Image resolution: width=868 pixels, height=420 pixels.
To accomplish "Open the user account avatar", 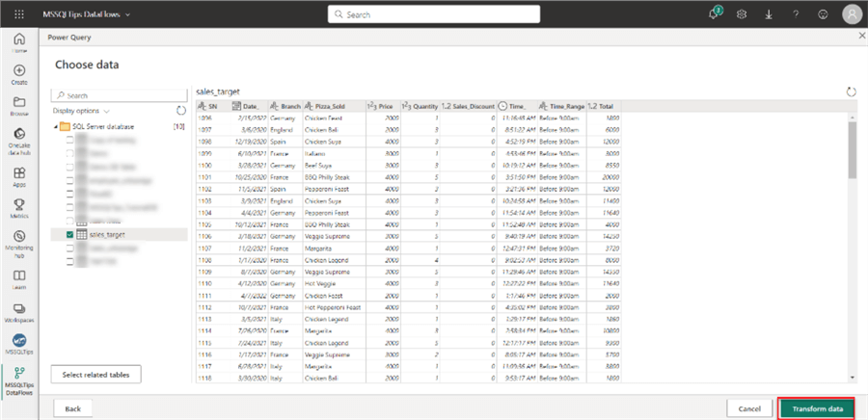I will coord(853,14).
